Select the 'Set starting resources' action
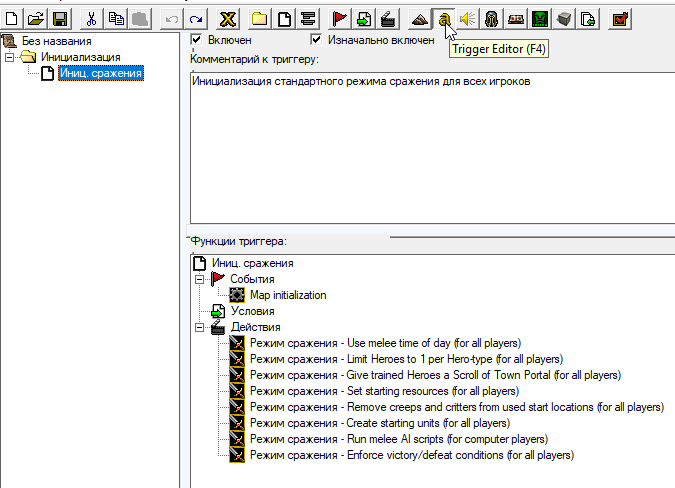Viewport: 675px width, 488px height. pos(384,391)
